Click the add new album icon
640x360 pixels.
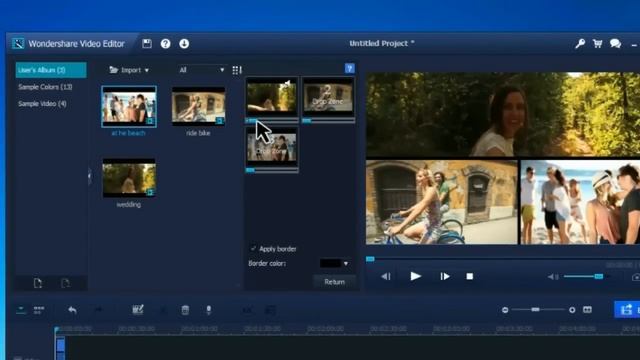tap(38, 283)
